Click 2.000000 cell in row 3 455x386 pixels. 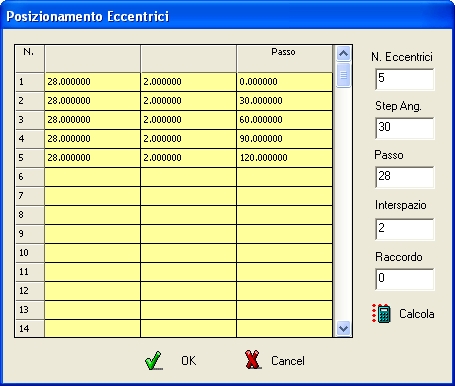(x=188, y=120)
